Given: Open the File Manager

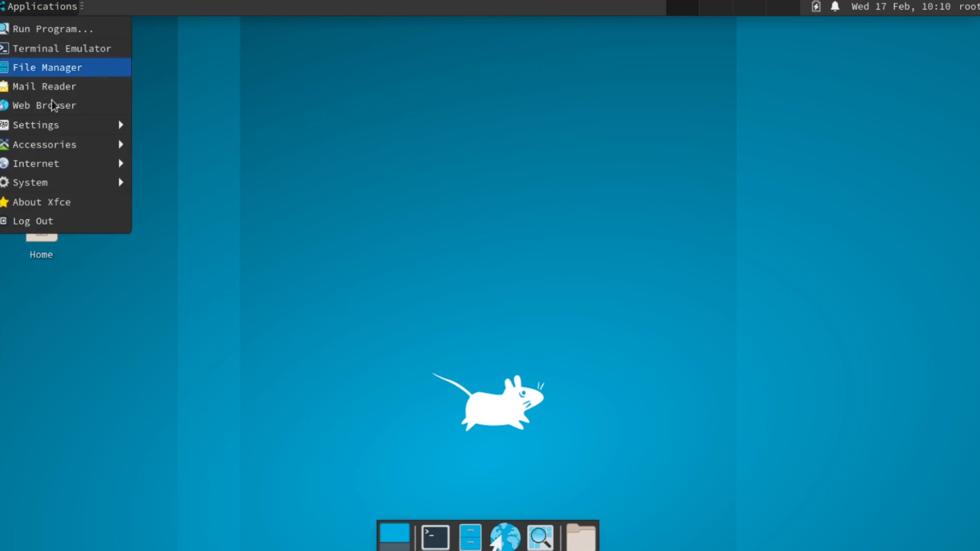Looking at the screenshot, I should (47, 67).
